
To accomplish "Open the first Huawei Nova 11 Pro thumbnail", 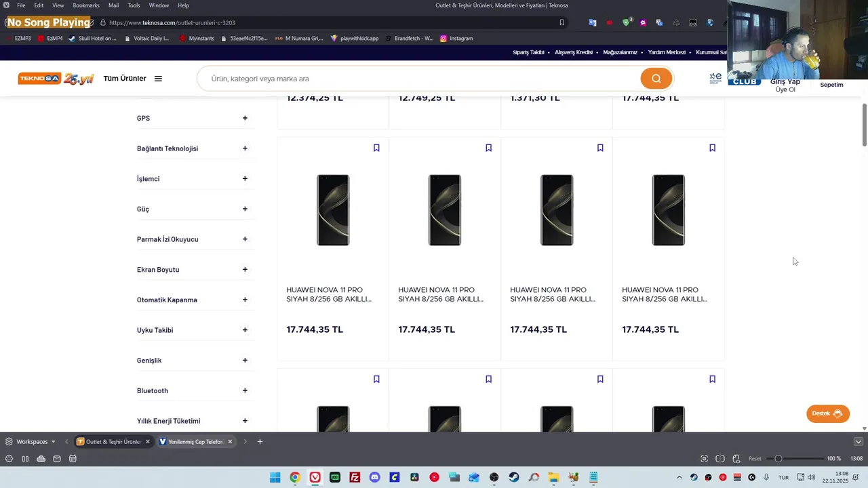I will click(x=333, y=210).
